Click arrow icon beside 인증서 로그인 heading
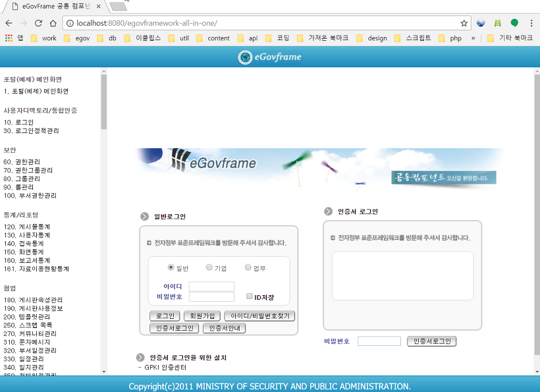This screenshot has height=392, width=540. (x=328, y=211)
